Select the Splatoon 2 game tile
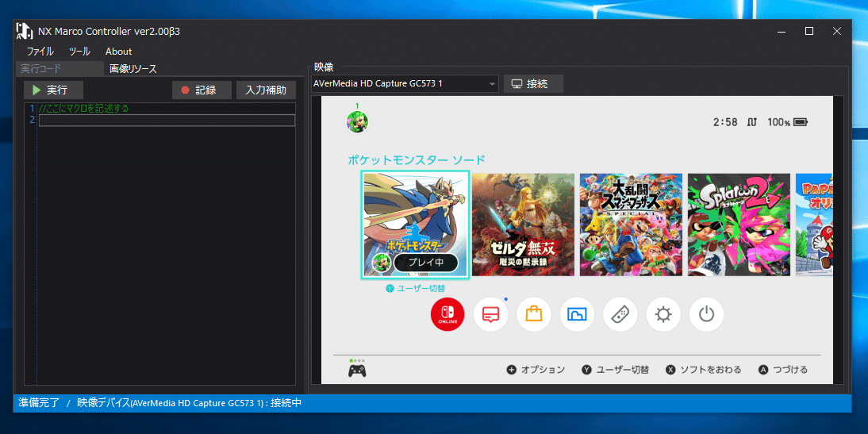 (x=739, y=225)
